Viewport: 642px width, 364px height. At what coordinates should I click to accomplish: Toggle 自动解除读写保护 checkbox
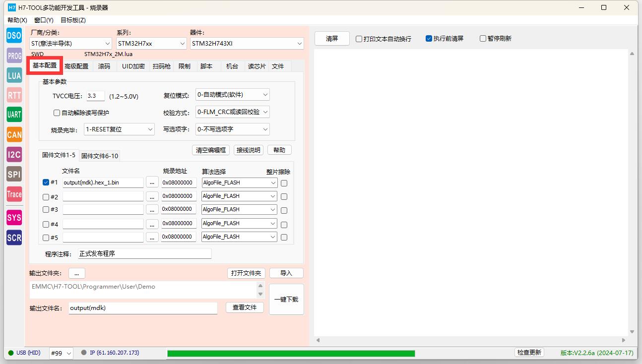57,113
